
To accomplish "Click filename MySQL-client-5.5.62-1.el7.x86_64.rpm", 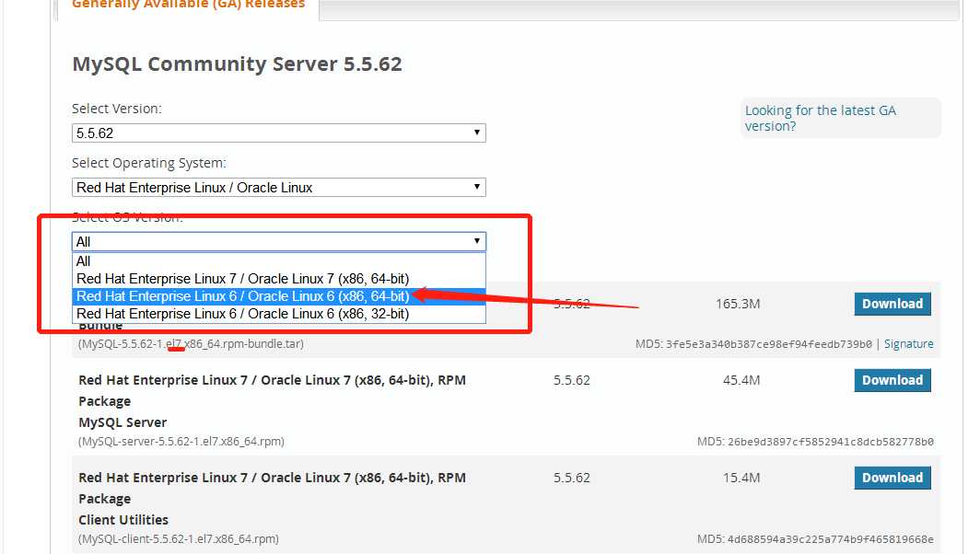I will (x=179, y=539).
